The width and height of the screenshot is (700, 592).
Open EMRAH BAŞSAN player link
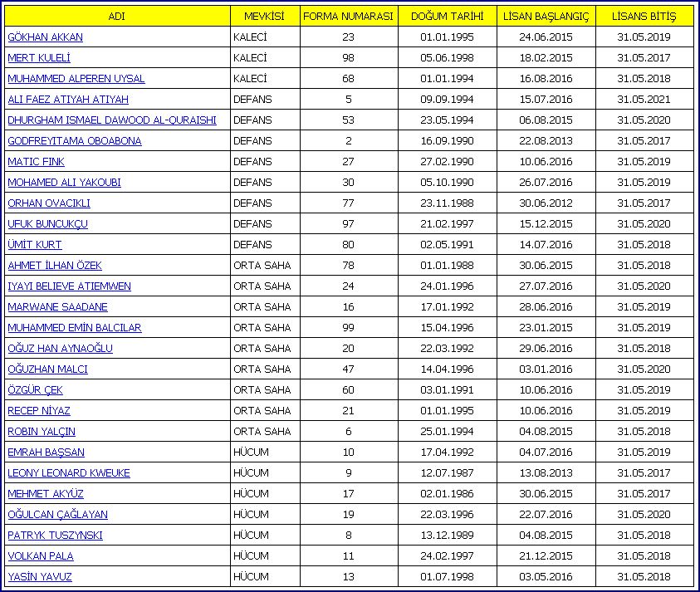click(x=46, y=453)
